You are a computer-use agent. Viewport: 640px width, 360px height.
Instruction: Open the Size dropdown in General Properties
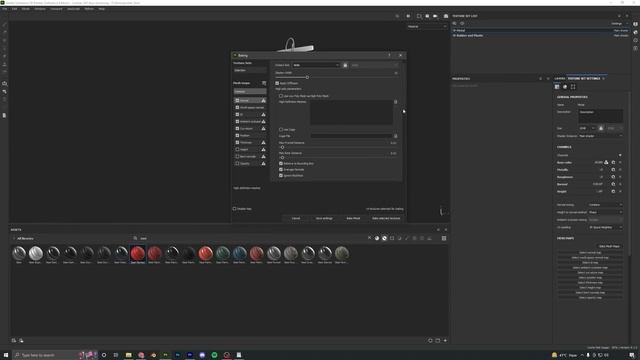point(587,128)
